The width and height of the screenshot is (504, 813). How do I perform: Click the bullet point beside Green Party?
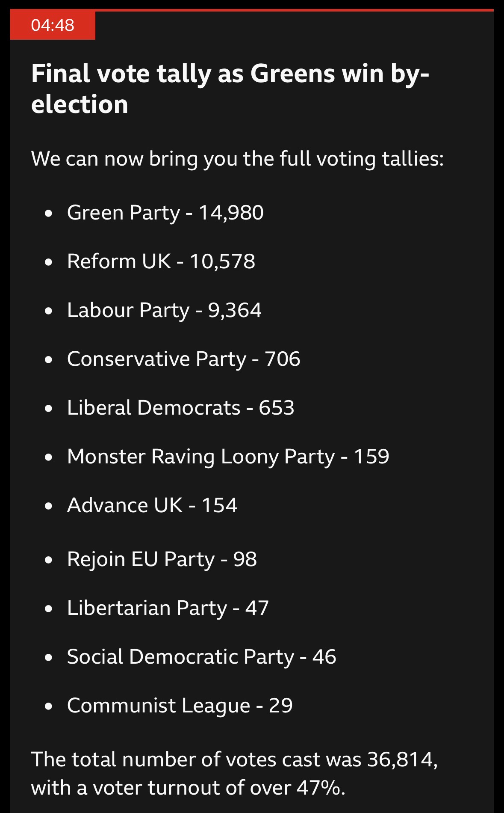49,213
